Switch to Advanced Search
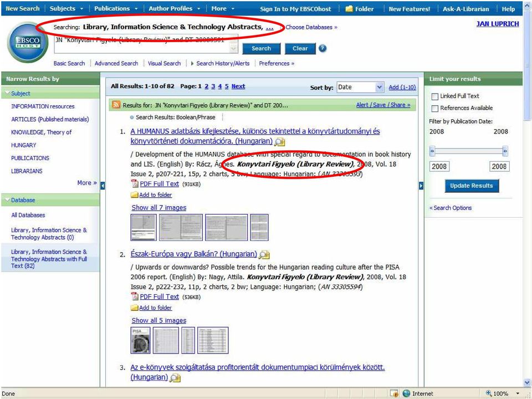Viewport: 532px width, 399px height. [x=116, y=63]
